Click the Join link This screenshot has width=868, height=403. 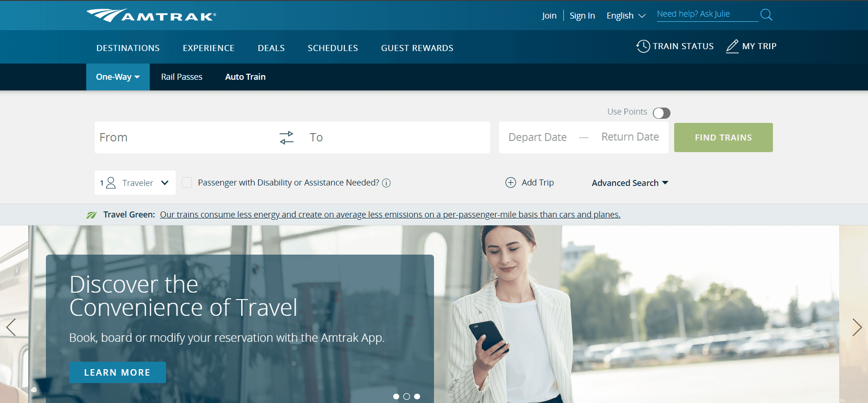549,16
